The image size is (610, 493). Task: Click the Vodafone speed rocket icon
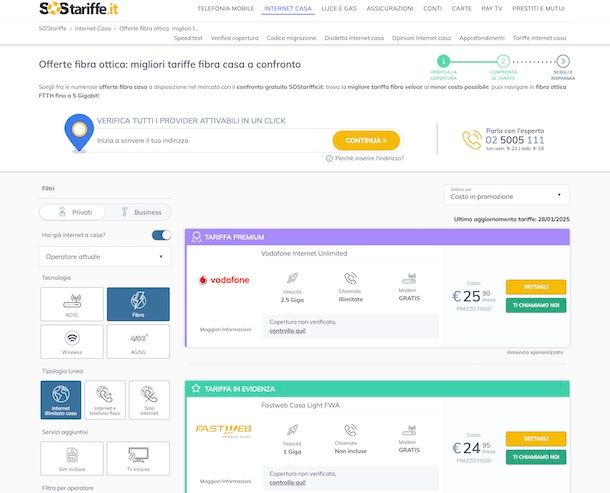coord(292,278)
